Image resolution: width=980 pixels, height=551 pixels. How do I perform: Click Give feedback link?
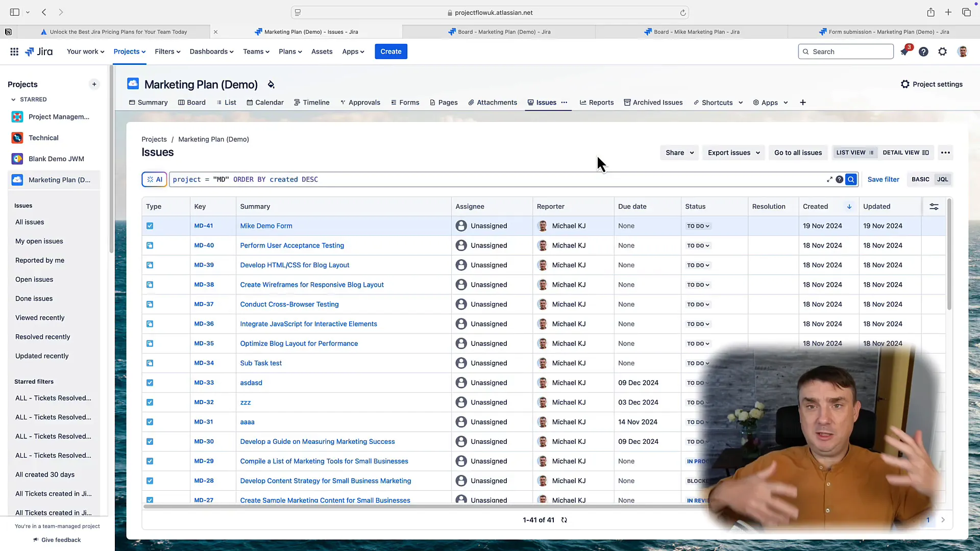point(57,540)
